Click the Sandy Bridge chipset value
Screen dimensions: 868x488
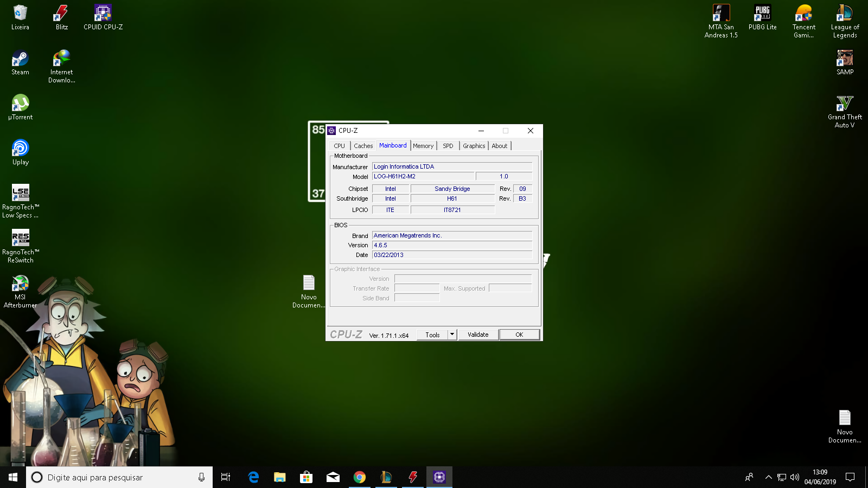pos(452,189)
